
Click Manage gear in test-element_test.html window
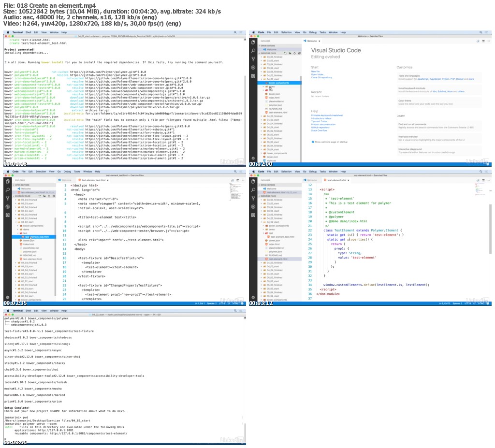point(8,297)
